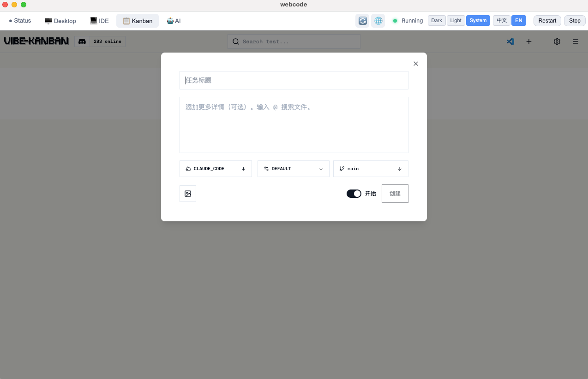Image resolution: width=588 pixels, height=379 pixels.
Task: Expand the DEFAULT profile dropdown
Action: click(x=294, y=168)
